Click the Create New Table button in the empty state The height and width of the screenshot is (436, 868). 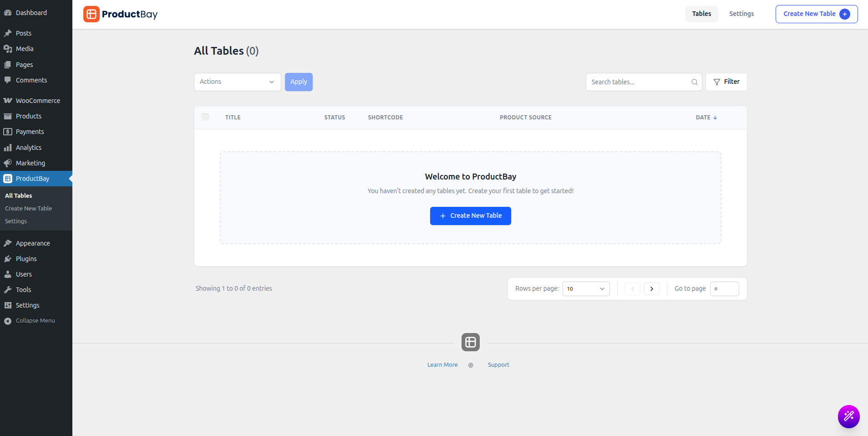[x=470, y=215]
